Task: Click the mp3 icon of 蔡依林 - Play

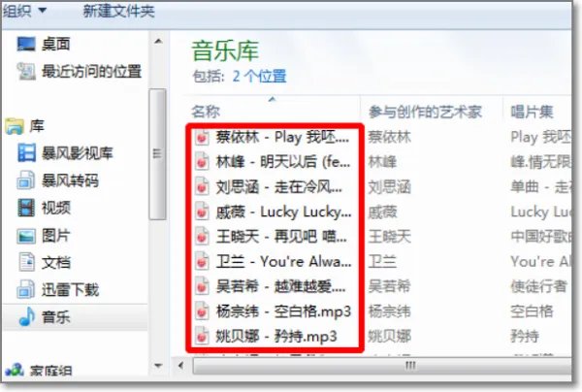Action: pyautogui.click(x=202, y=137)
